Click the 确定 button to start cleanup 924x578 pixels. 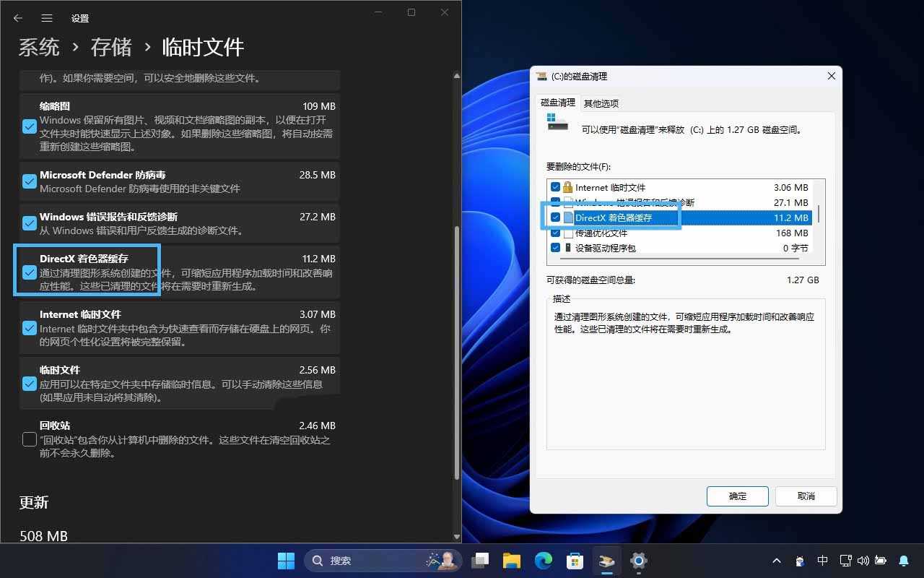[737, 496]
